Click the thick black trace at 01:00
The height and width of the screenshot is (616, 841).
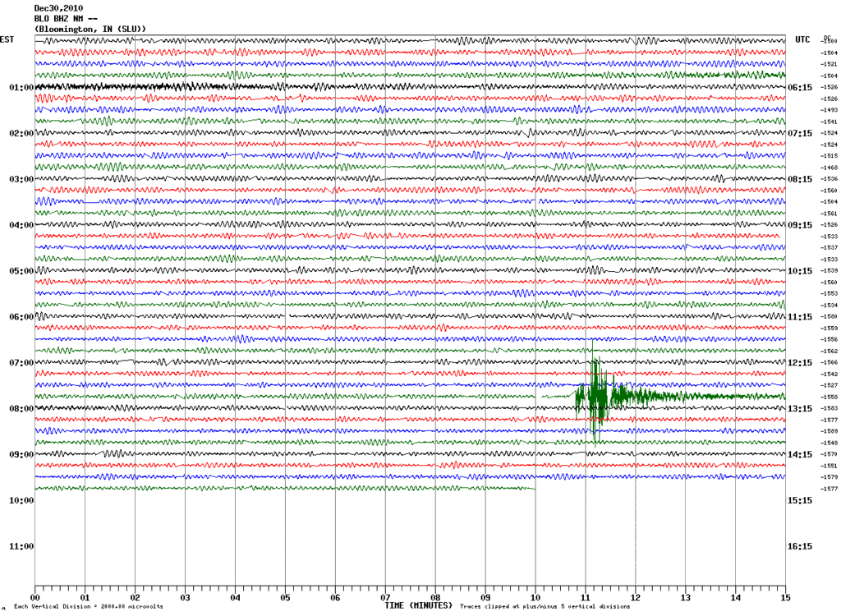(123, 86)
